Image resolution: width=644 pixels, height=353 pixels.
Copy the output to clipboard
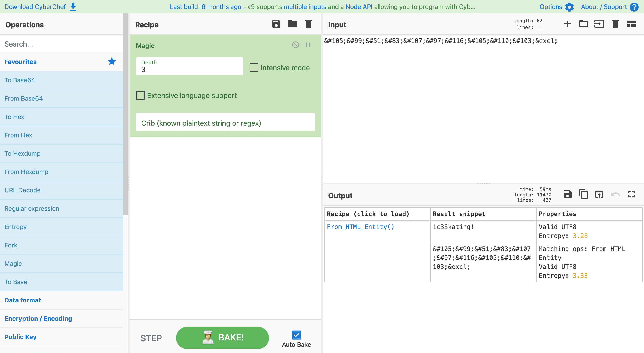tap(583, 194)
